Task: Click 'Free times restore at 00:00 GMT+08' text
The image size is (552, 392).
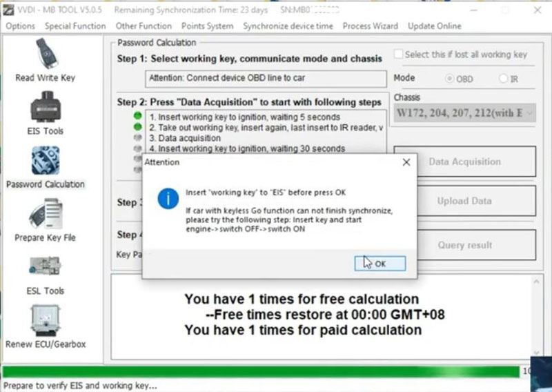Action: tap(325, 314)
